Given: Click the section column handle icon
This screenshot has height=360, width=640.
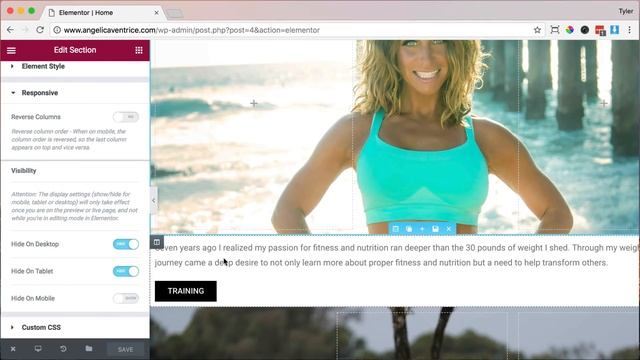Looking at the screenshot, I should pyautogui.click(x=157, y=242).
